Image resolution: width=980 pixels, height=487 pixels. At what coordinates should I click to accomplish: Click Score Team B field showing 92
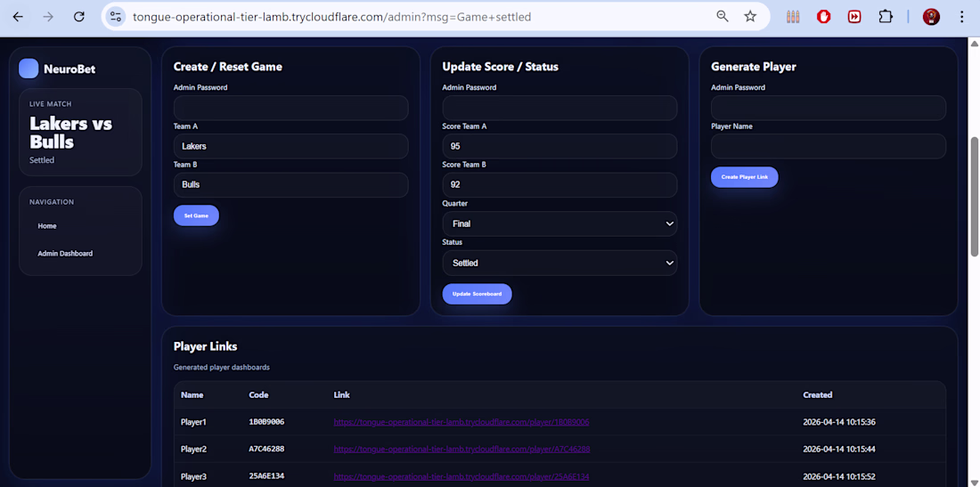click(559, 185)
